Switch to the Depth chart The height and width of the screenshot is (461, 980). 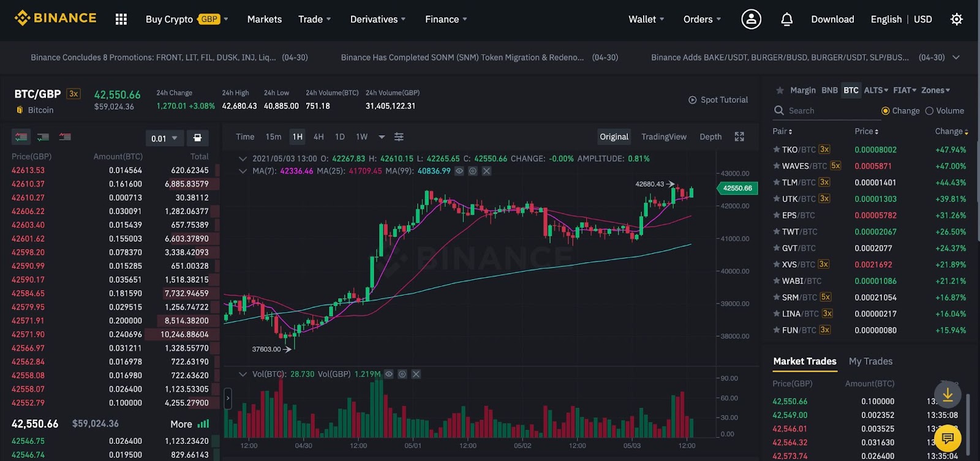click(710, 137)
